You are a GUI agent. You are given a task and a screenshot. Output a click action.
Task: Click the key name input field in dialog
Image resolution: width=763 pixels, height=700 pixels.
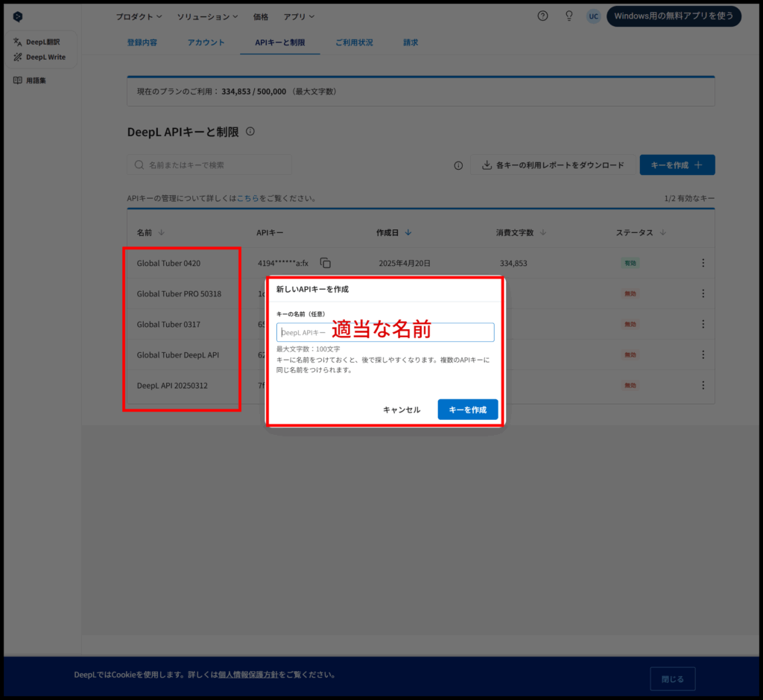385,332
